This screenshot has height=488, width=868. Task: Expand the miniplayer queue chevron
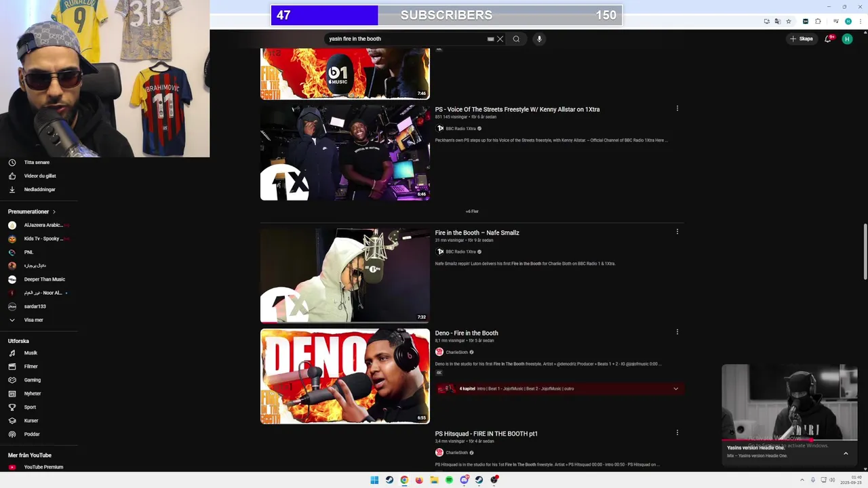[846, 453]
